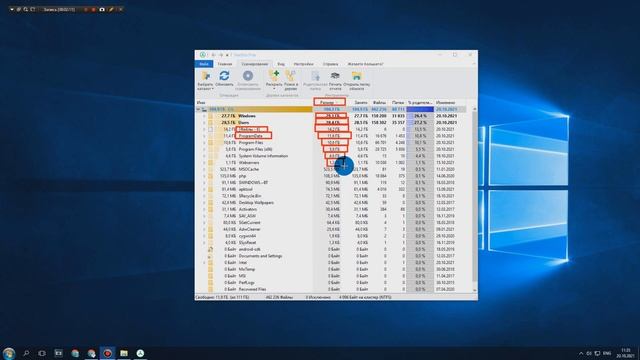Click the forward arrow in title bar

[221, 55]
